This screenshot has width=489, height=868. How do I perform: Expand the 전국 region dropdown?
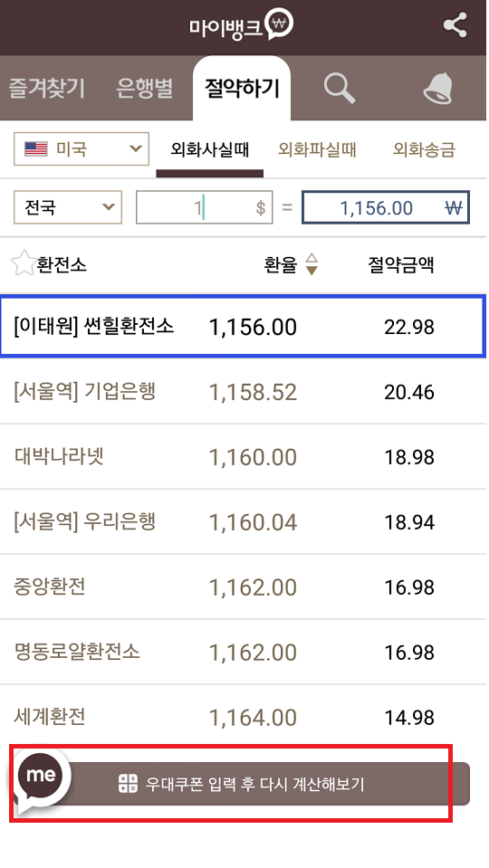[68, 207]
